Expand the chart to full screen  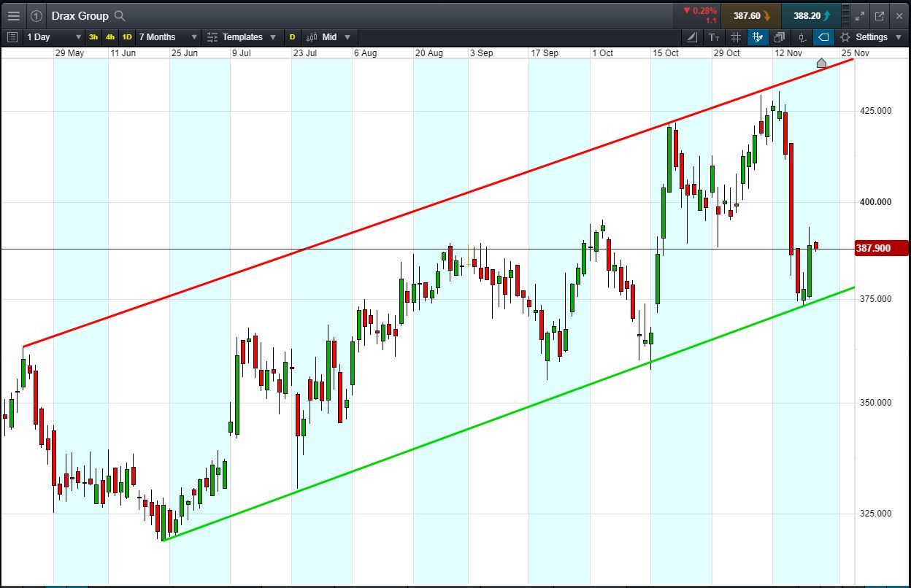860,15
